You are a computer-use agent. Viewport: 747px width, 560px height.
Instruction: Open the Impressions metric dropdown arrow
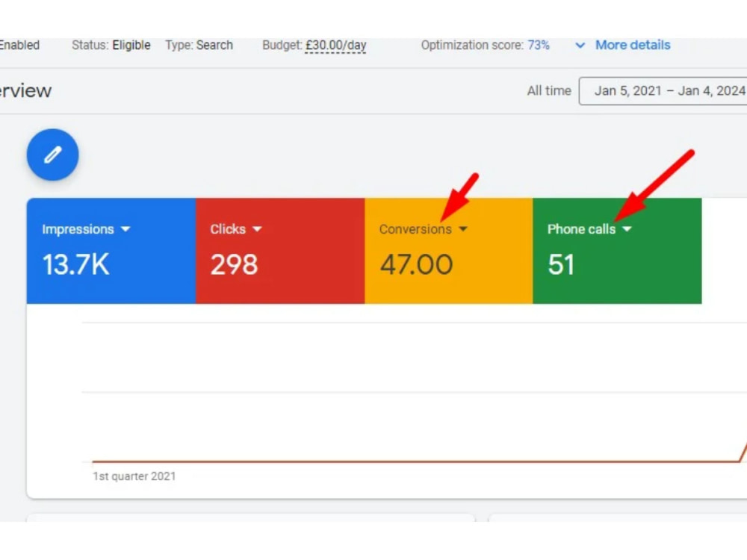pos(125,229)
